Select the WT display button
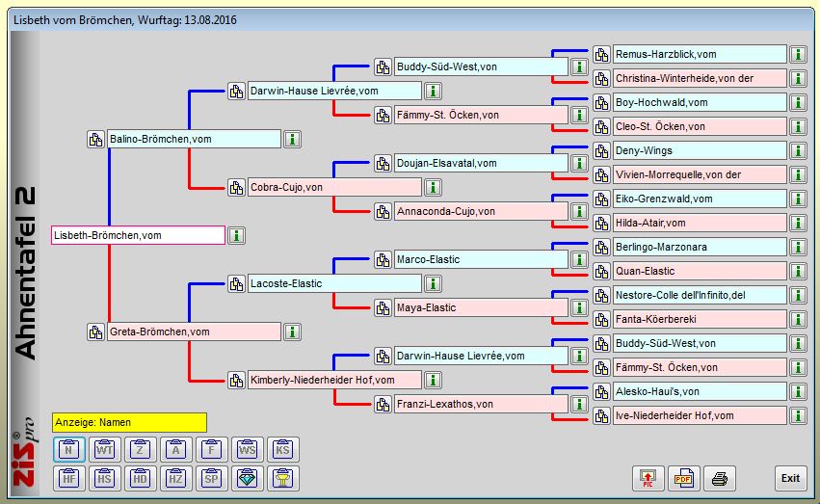 pos(105,449)
